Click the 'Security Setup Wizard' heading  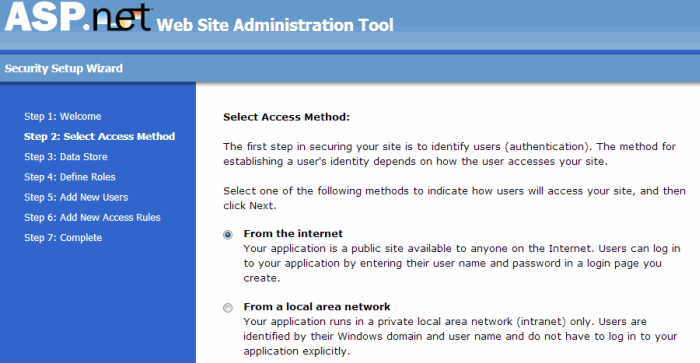63,68
